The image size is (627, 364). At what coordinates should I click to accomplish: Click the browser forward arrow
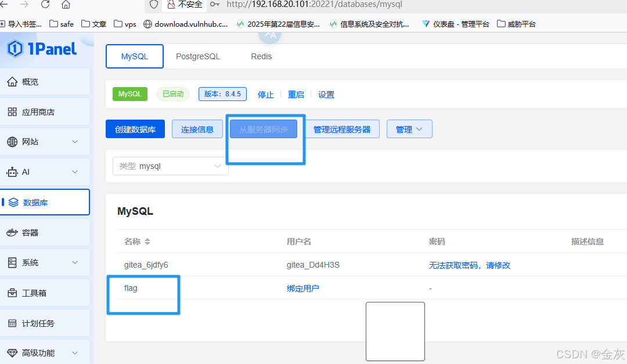pyautogui.click(x=24, y=4)
